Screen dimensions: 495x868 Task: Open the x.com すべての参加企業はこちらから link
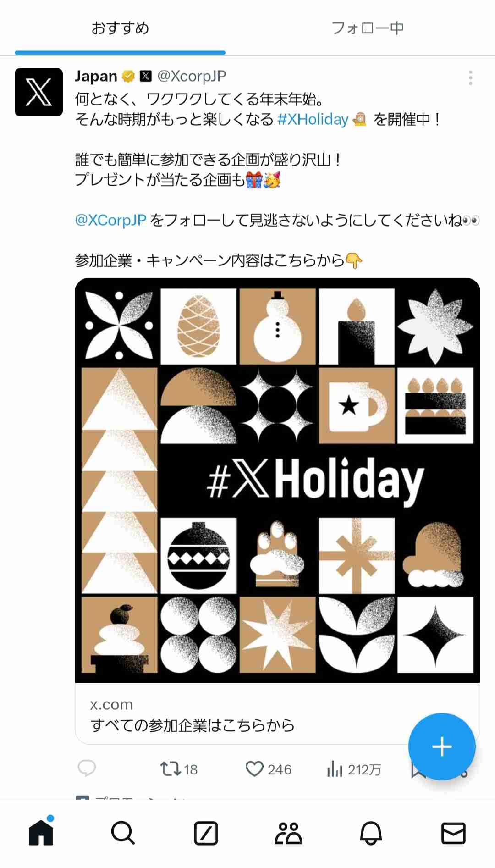click(277, 714)
